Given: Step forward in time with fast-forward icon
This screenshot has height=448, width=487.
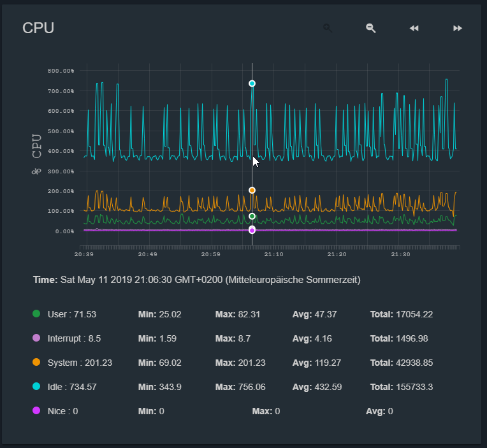Looking at the screenshot, I should pyautogui.click(x=457, y=28).
